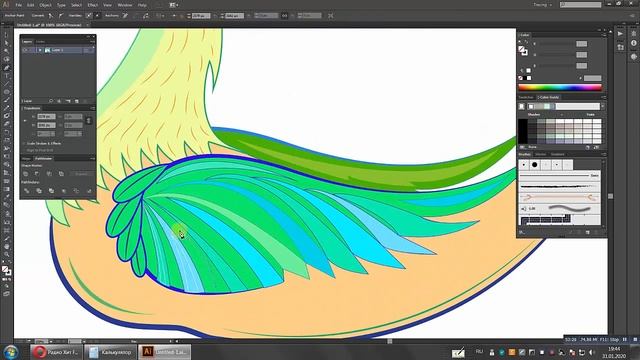Click Fill/Stroke indicator in Color panel
The width and height of the screenshot is (640, 360).
[x=523, y=51]
